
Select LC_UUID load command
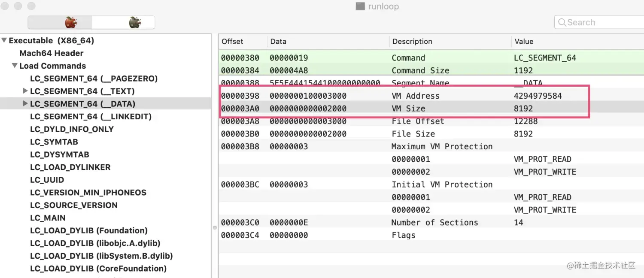47,180
